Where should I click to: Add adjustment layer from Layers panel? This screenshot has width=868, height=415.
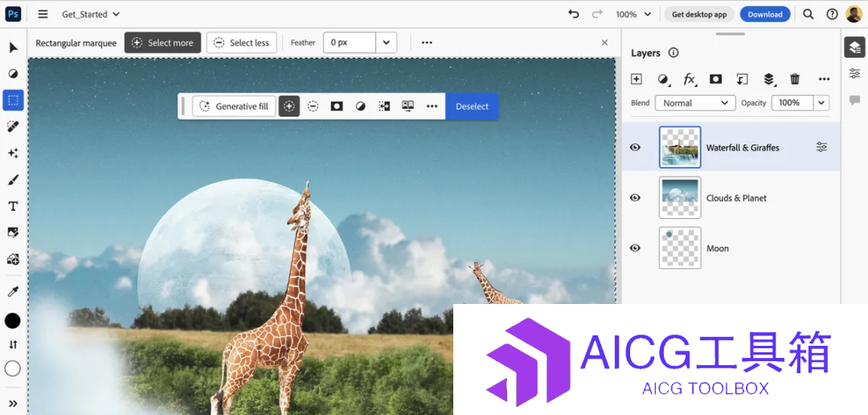coord(663,80)
